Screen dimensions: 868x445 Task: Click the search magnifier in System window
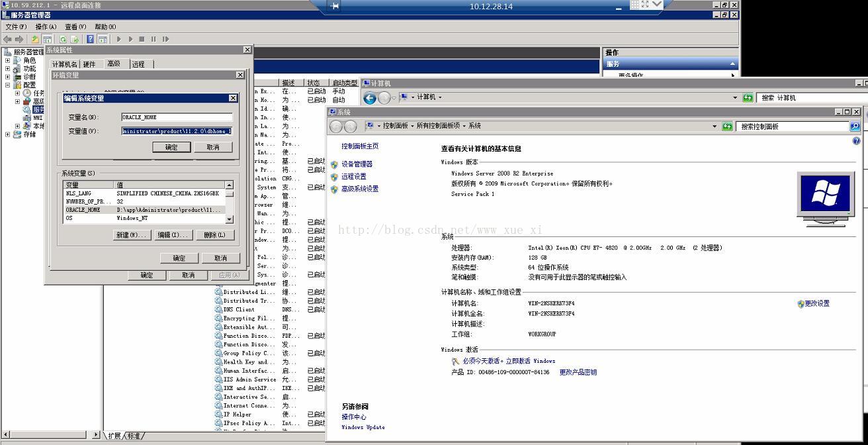tap(855, 126)
